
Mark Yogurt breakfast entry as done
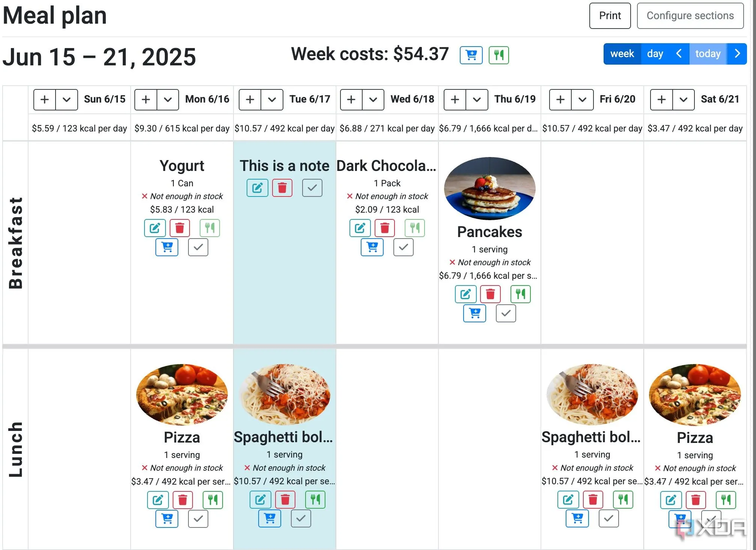(198, 247)
